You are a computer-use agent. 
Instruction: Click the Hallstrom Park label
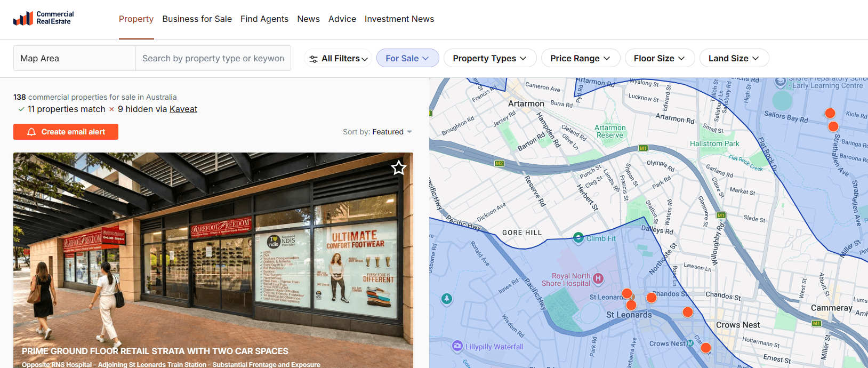coord(714,143)
